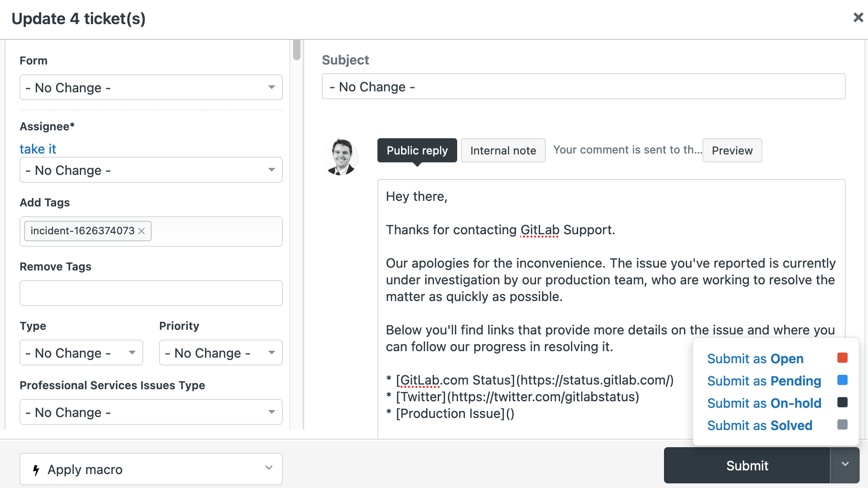Image resolution: width=868 pixels, height=488 pixels.
Task: Close the Update tickets dialog
Action: pyautogui.click(x=858, y=18)
